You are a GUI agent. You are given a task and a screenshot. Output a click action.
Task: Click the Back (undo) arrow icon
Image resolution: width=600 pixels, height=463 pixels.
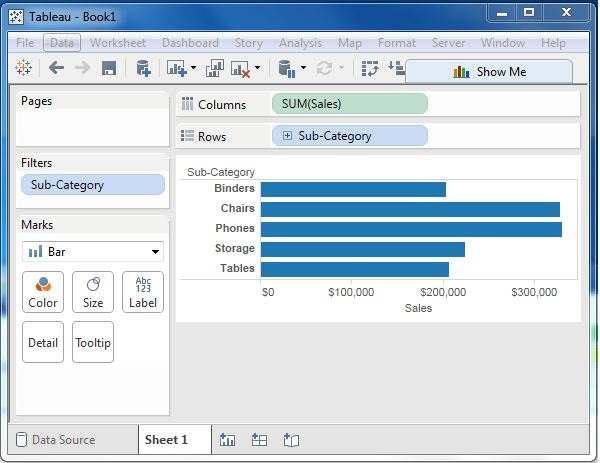click(56, 68)
